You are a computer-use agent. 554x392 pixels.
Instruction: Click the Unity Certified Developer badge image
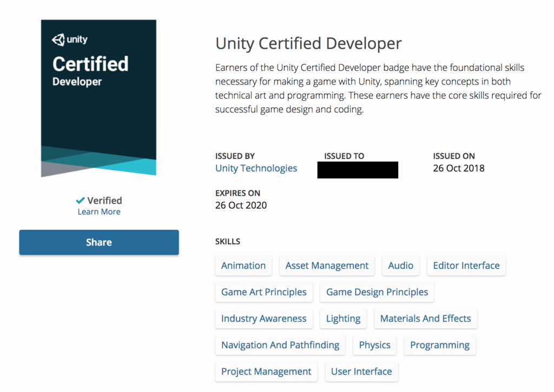tap(98, 98)
